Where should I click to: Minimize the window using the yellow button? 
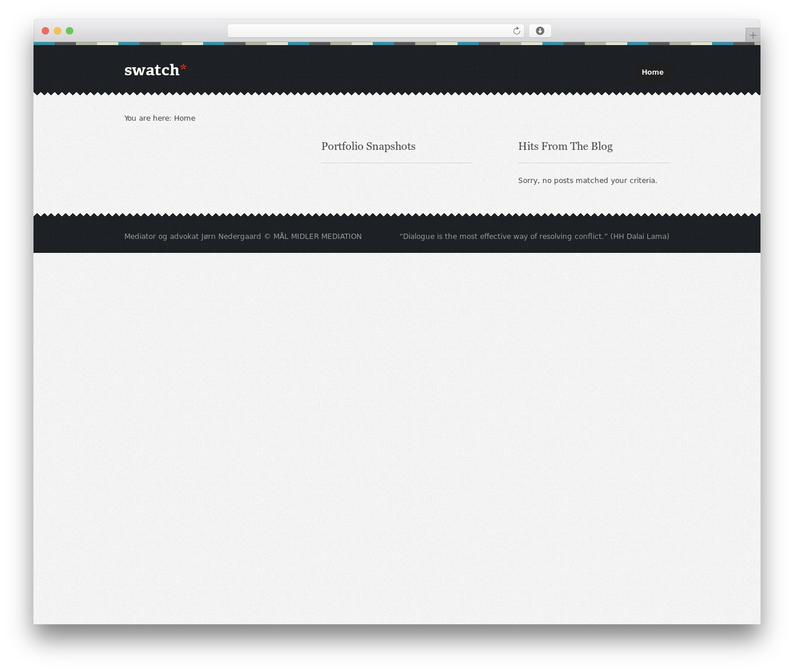click(x=58, y=31)
